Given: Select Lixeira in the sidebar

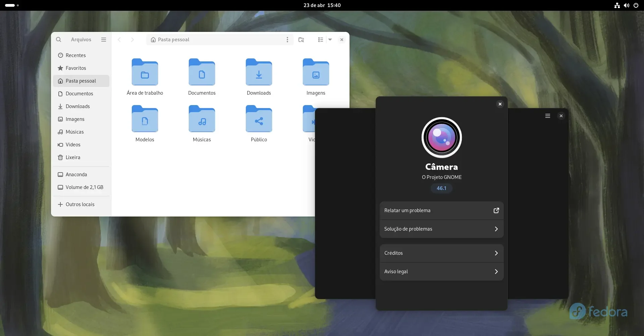Looking at the screenshot, I should click(81, 157).
